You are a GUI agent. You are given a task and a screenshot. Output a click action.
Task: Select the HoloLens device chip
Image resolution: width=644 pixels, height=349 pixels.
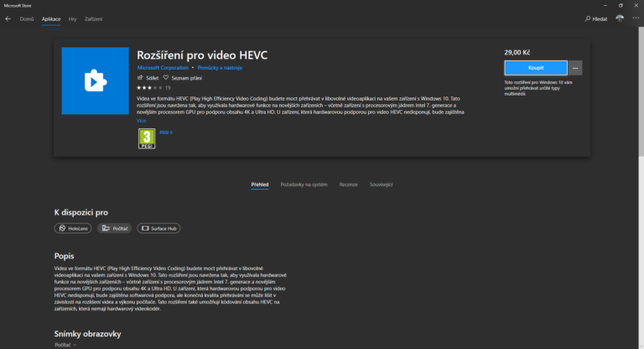pyautogui.click(x=73, y=227)
